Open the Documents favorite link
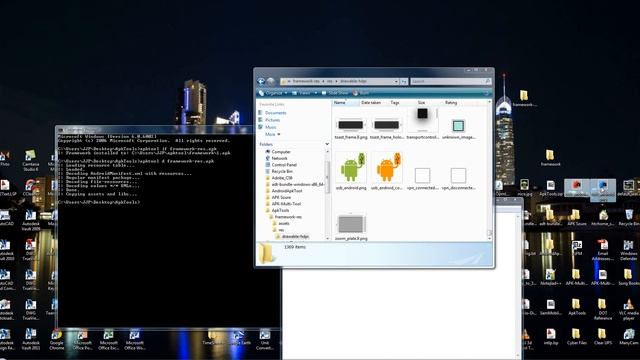This screenshot has width=640, height=360. point(272,113)
